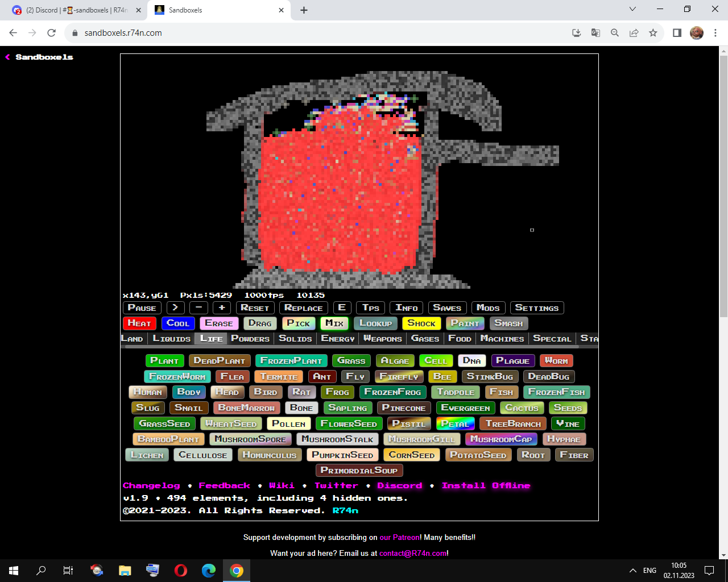
Task: Launch Microsoft Edge from the taskbar
Action: click(209, 571)
